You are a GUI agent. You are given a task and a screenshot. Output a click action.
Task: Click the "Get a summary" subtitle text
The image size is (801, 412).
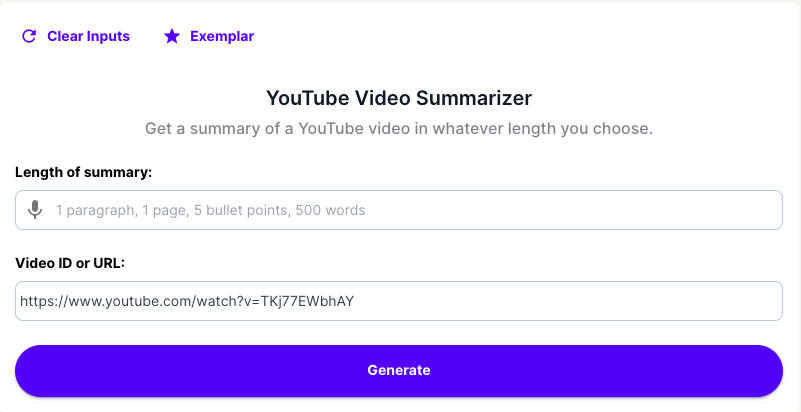pos(399,129)
